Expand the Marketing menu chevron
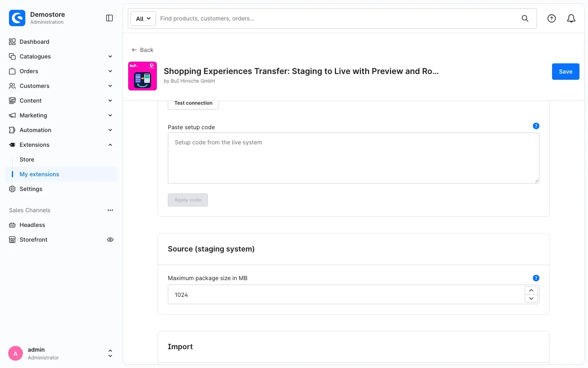 [x=110, y=115]
